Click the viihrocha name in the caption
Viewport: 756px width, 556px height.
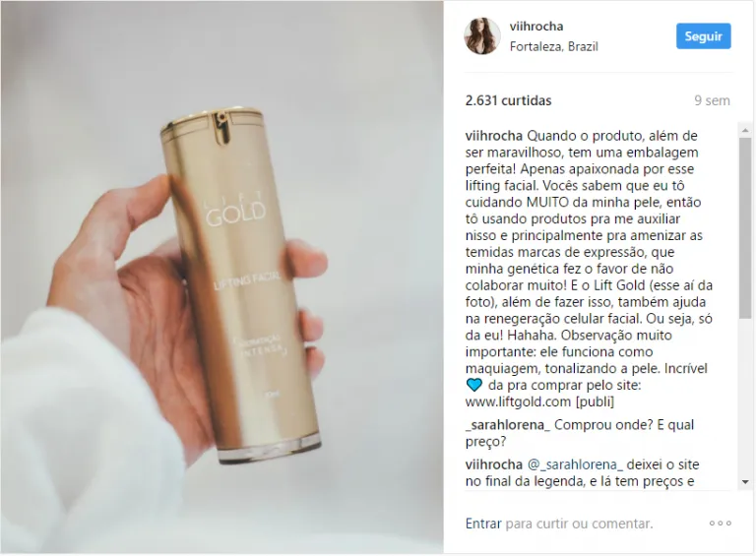point(494,136)
